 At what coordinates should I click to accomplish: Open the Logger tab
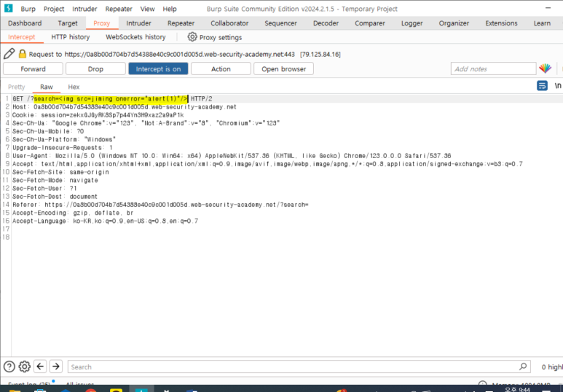coord(412,23)
